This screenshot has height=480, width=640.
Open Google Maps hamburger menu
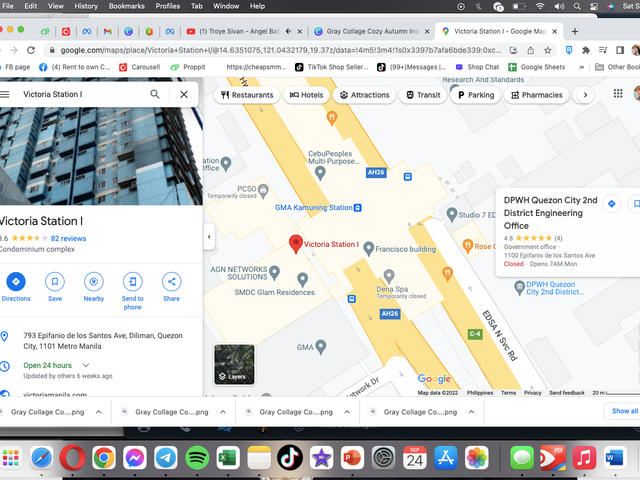4,94
